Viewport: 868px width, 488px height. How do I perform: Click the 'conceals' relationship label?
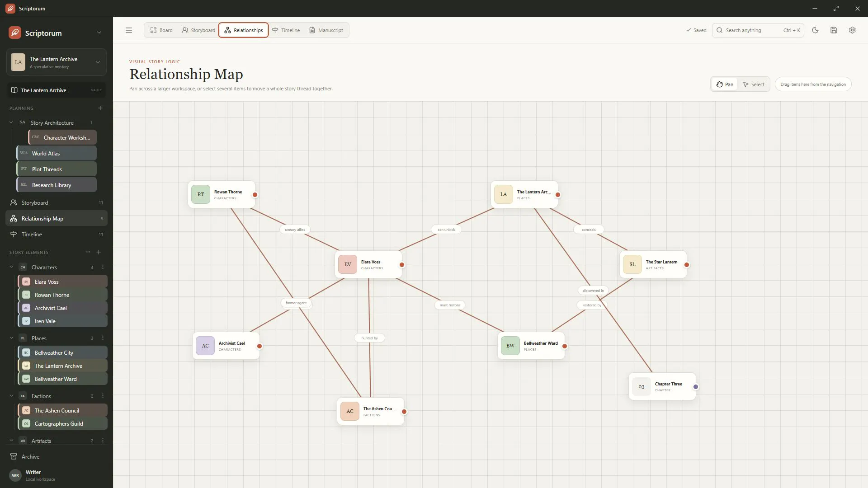point(589,230)
